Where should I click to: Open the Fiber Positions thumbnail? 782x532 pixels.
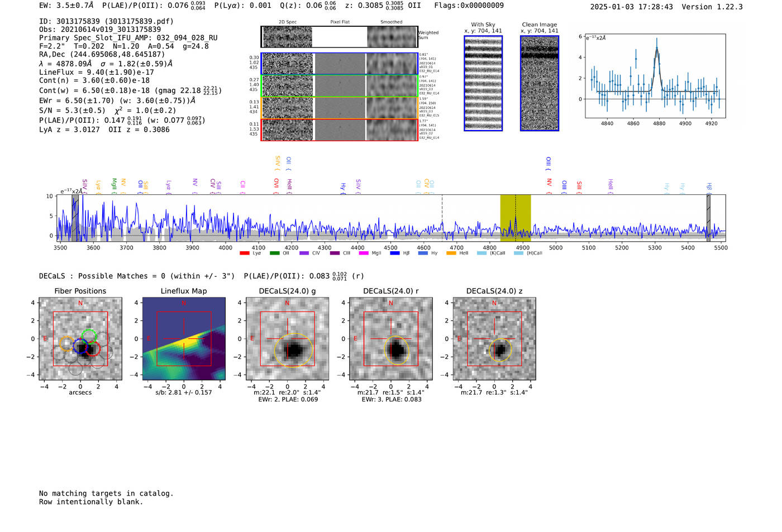80,338
